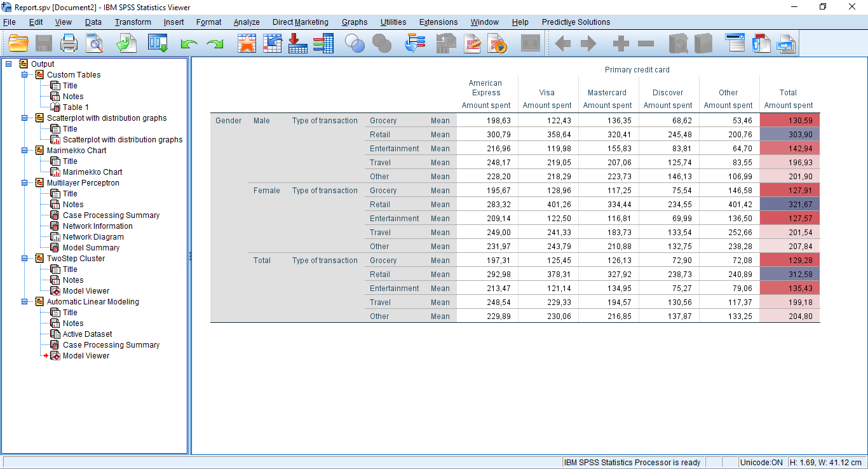Click the gray book with magnifier icon
The width and height of the screenshot is (868, 469).
pos(679,43)
